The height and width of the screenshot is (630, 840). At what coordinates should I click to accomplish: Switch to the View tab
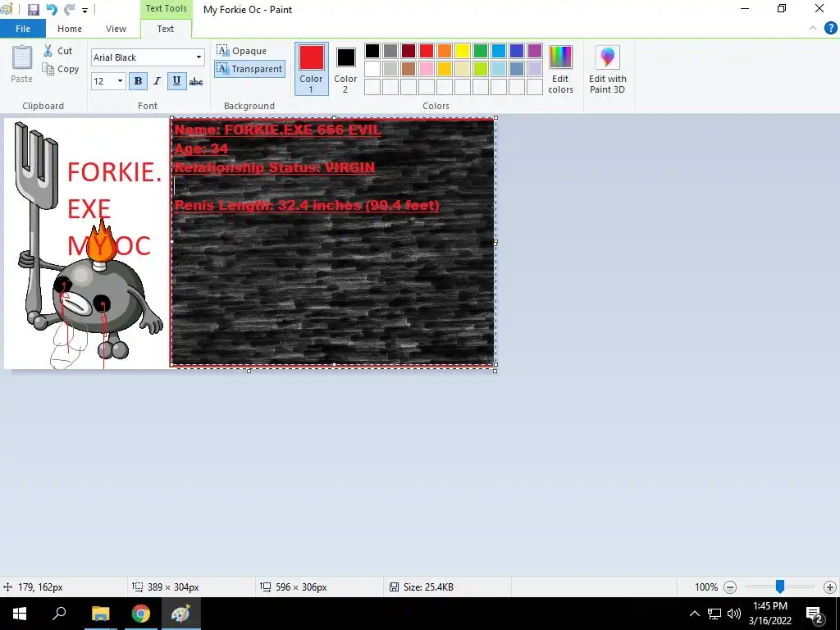click(116, 29)
